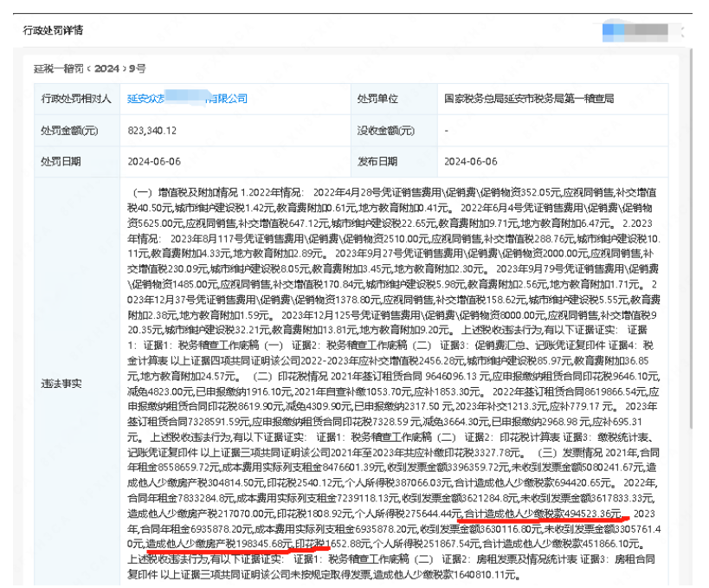Click the 处罚金额(元) label cell

pos(77,130)
